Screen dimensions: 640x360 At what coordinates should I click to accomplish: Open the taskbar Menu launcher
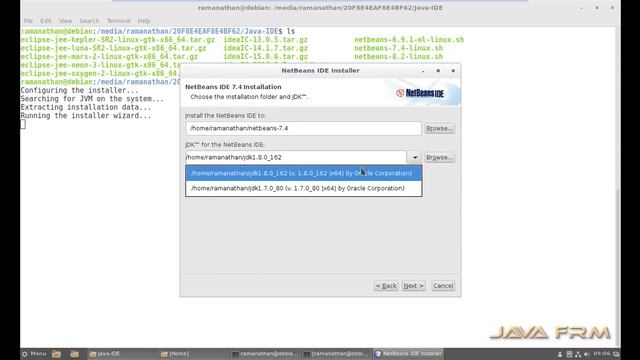coord(34,354)
